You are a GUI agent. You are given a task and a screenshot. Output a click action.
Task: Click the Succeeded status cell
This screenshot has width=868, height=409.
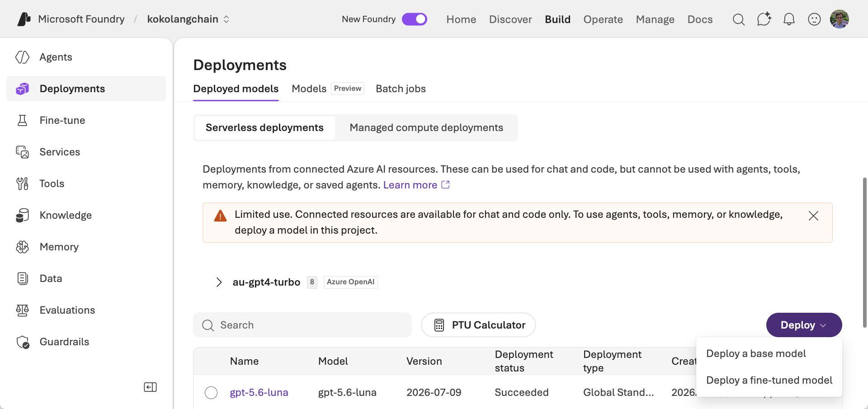pyautogui.click(x=522, y=392)
